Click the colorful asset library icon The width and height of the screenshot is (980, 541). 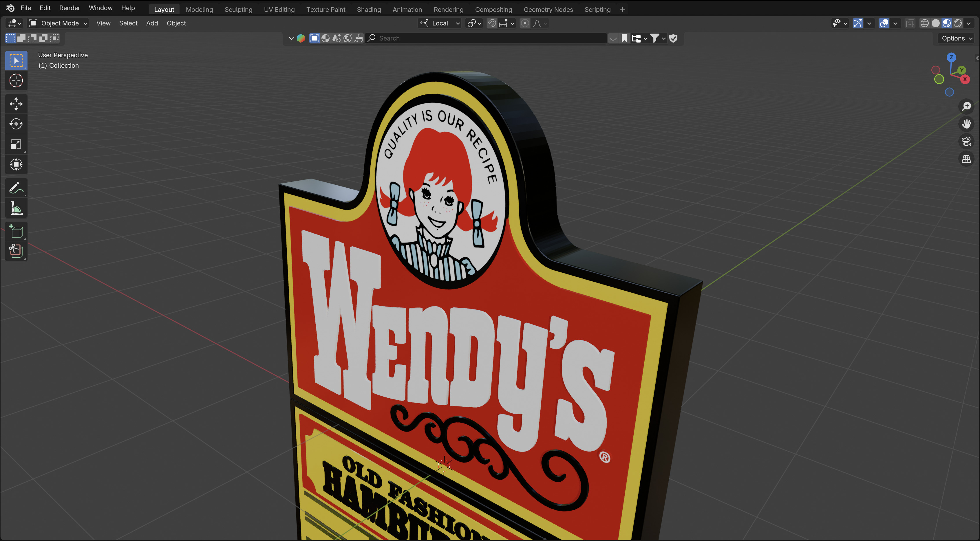pos(301,38)
